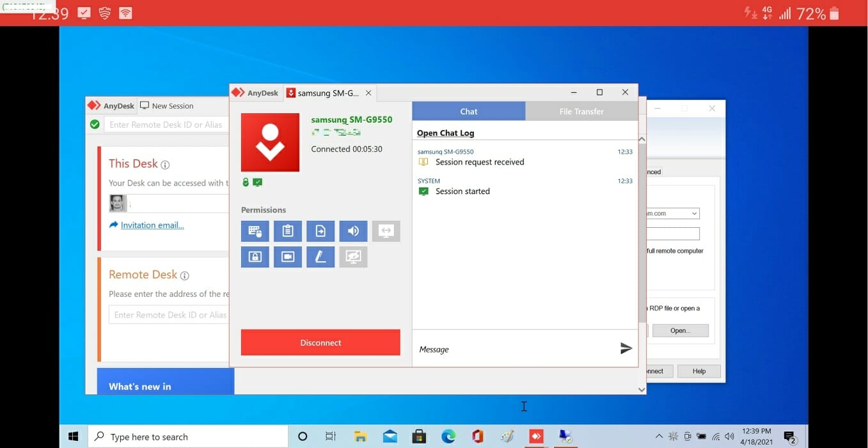Screen dimensions: 868x448
Task: Click the Open... button in Remote Desktop window
Action: [680, 330]
